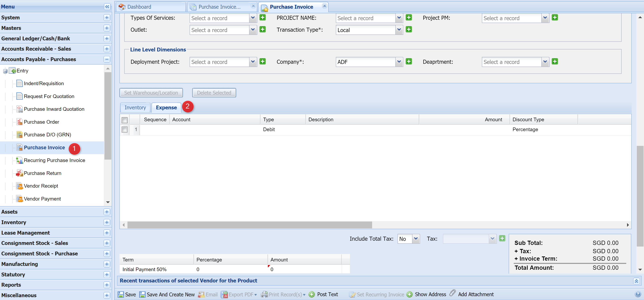Click Initial Payment 50% Amount cell
The width and height of the screenshot is (644, 300).
pos(304,270)
